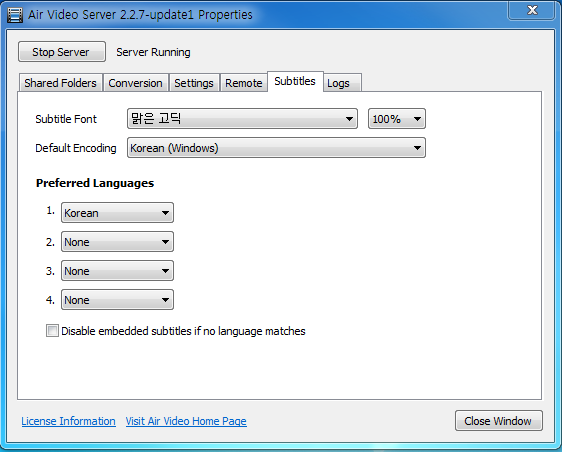Enable Disable embedded subtitles checkbox
The width and height of the screenshot is (562, 452).
coord(52,330)
